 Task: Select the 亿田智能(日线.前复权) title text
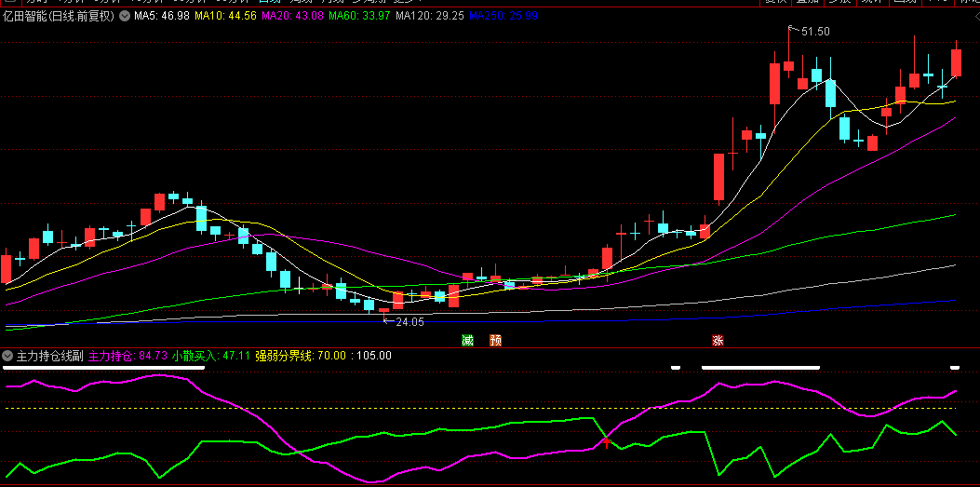point(59,16)
